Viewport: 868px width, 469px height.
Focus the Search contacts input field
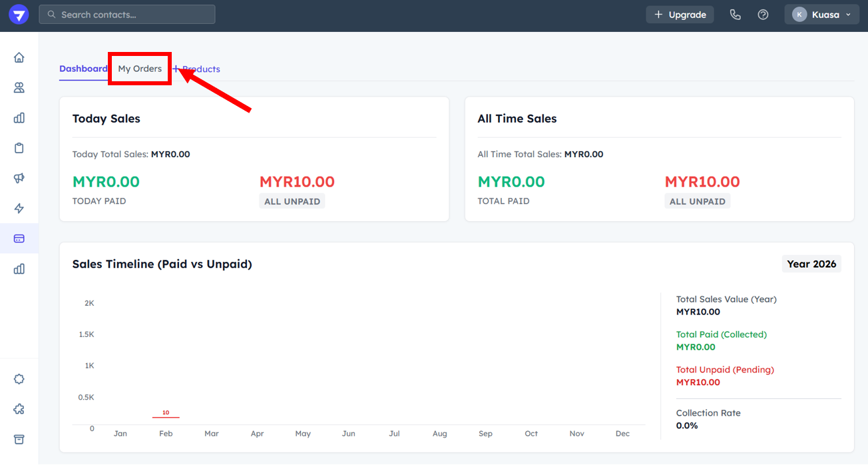127,15
